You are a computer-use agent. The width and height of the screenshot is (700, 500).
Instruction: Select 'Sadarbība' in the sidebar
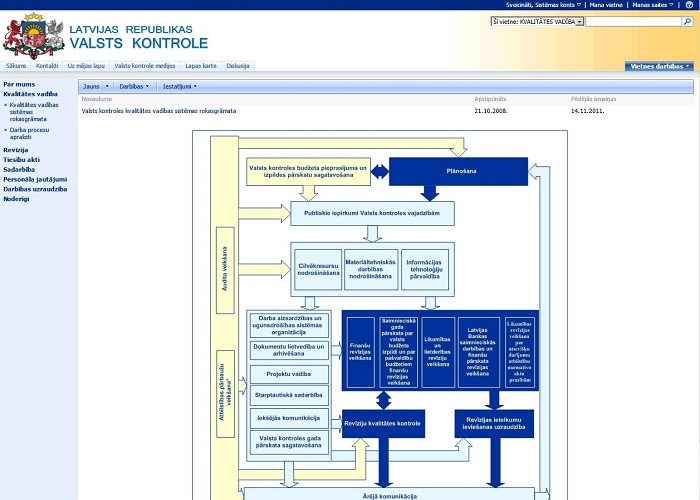(x=19, y=170)
